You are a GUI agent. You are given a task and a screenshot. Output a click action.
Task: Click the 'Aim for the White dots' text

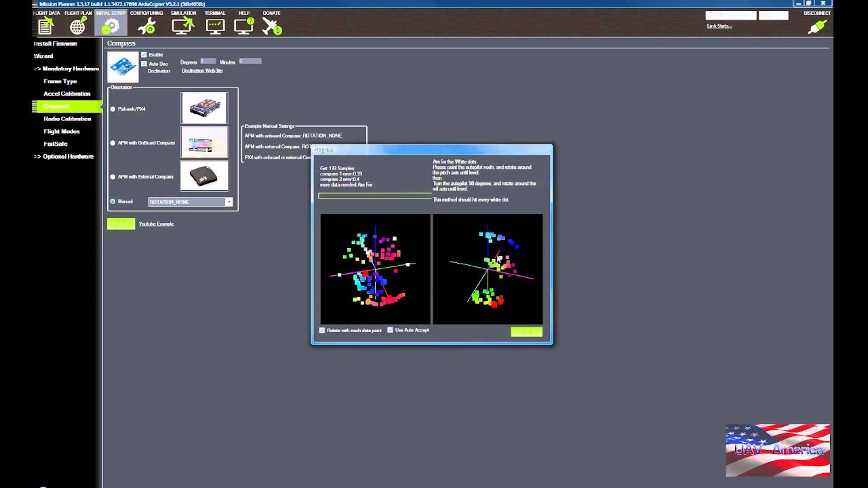(x=456, y=161)
